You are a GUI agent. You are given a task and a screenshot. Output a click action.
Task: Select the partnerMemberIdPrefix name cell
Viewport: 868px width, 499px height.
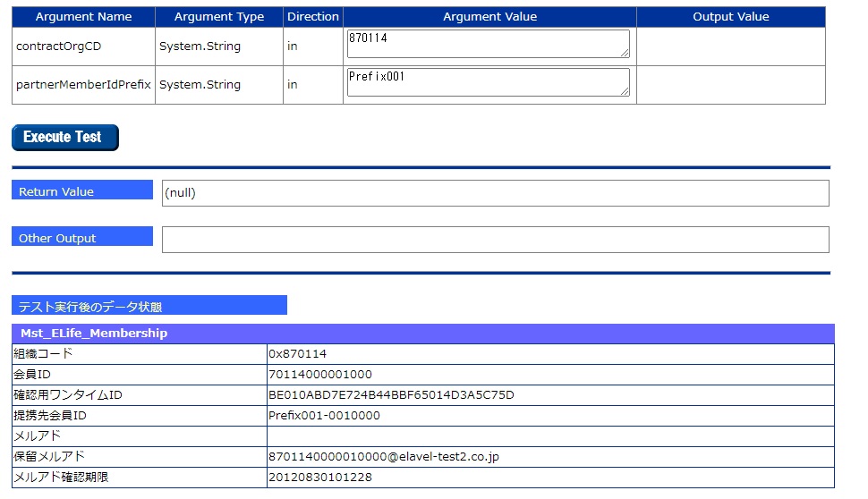[x=83, y=85]
